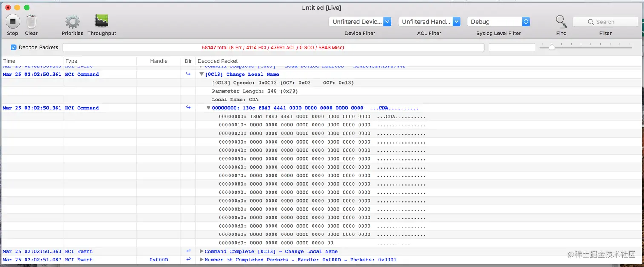Sort by the Time column header

click(x=32, y=61)
